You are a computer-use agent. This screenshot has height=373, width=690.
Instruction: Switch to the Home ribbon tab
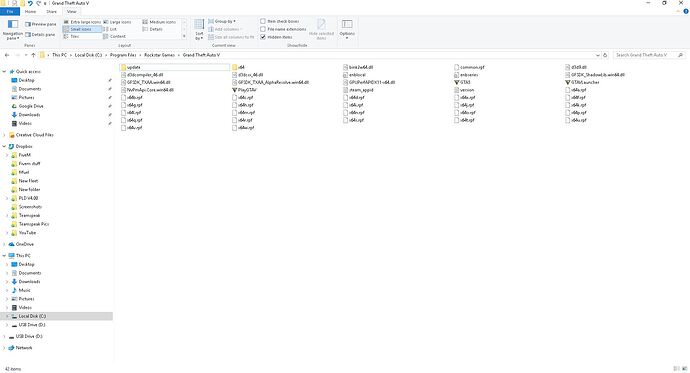30,11
